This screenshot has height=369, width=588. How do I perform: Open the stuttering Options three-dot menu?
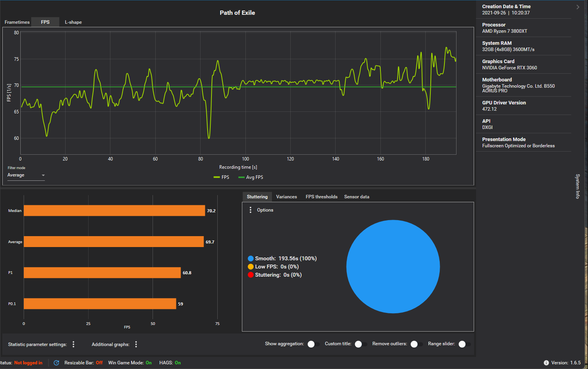250,210
